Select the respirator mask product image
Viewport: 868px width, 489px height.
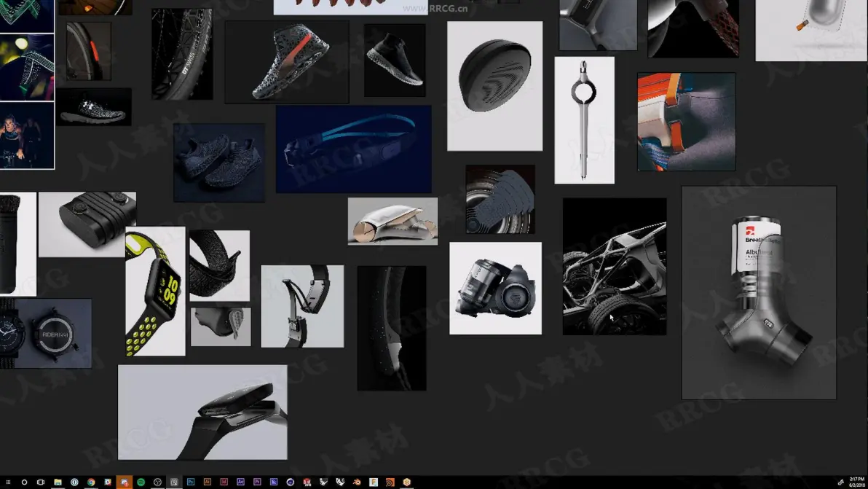click(x=495, y=288)
